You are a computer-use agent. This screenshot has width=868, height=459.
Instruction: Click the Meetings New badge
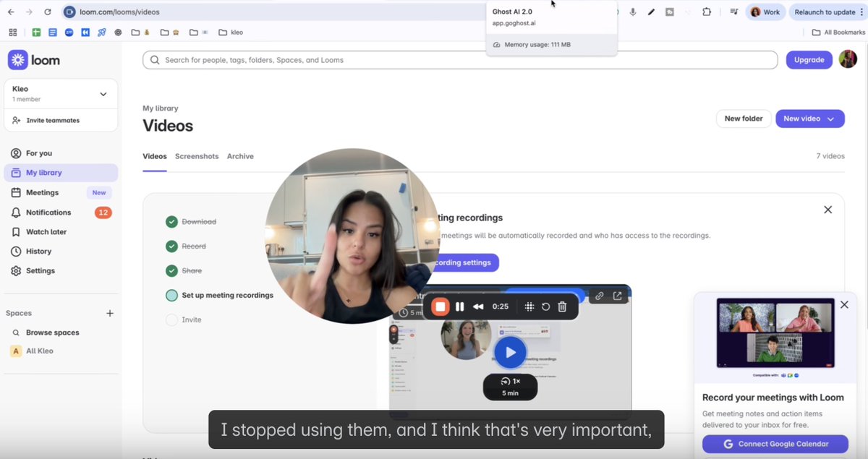click(99, 192)
